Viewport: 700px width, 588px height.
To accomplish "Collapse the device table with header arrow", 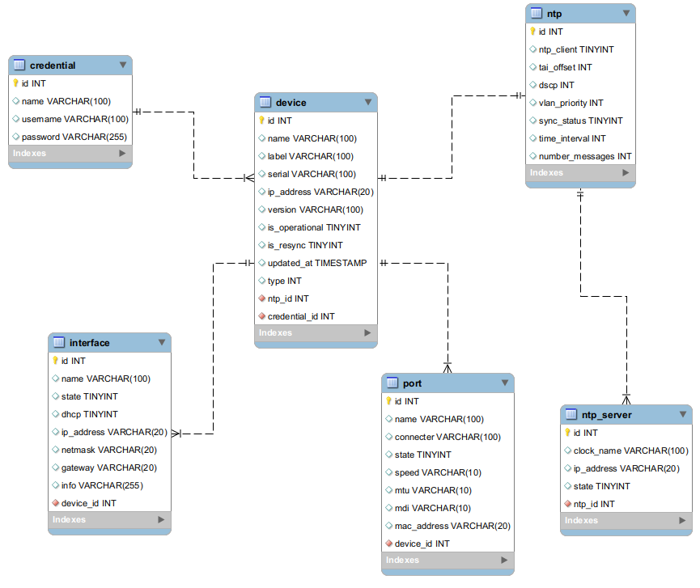I will coord(368,102).
